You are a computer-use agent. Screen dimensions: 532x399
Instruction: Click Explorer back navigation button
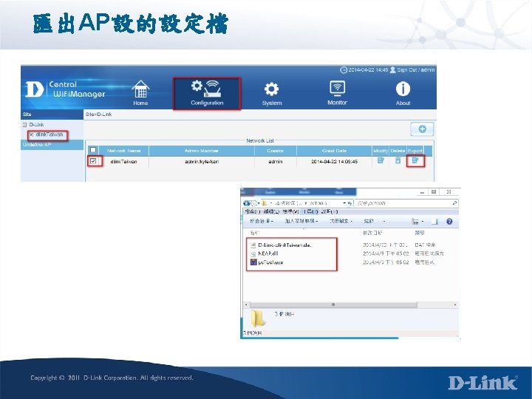(246, 203)
